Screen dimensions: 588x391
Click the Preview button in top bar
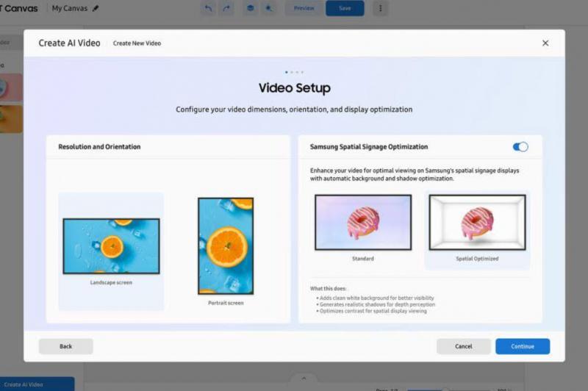(x=304, y=8)
